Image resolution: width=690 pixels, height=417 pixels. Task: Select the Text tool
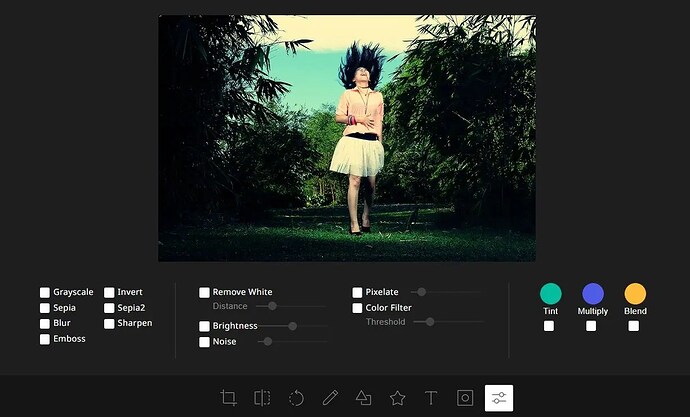click(x=431, y=398)
